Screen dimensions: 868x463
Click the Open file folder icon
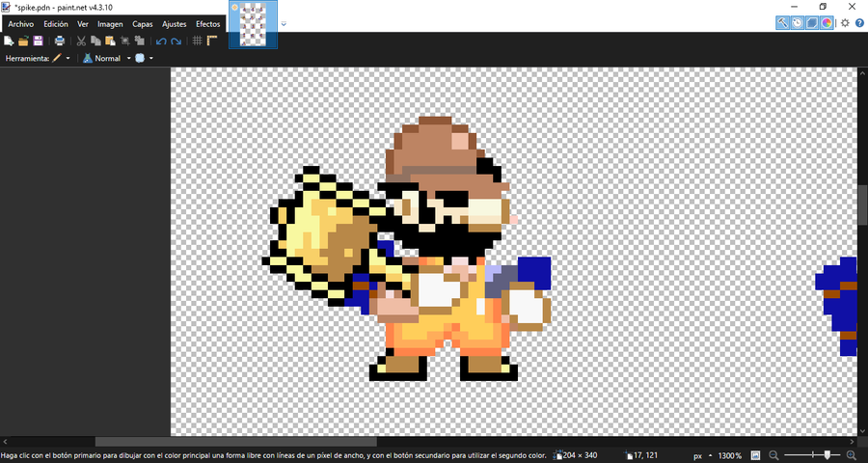point(23,41)
